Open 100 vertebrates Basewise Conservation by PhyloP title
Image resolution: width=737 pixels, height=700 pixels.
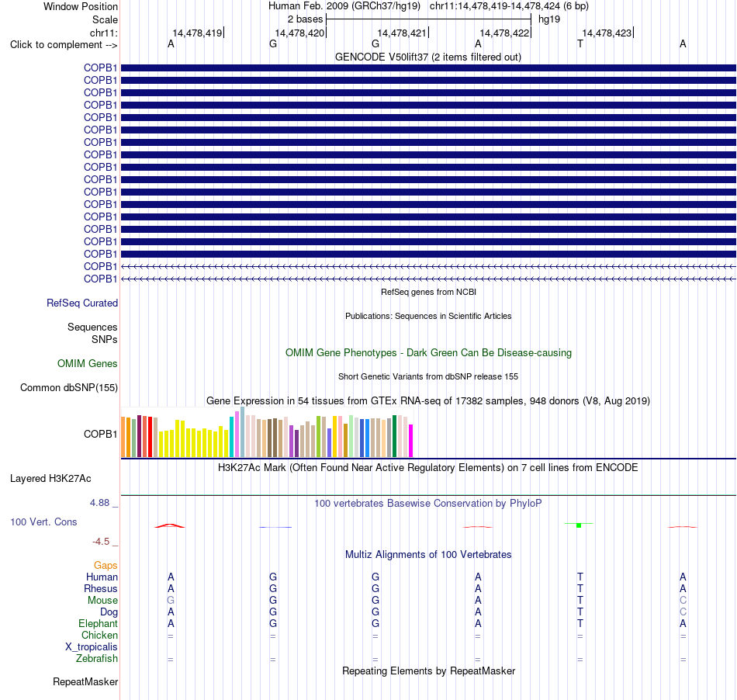point(428,504)
